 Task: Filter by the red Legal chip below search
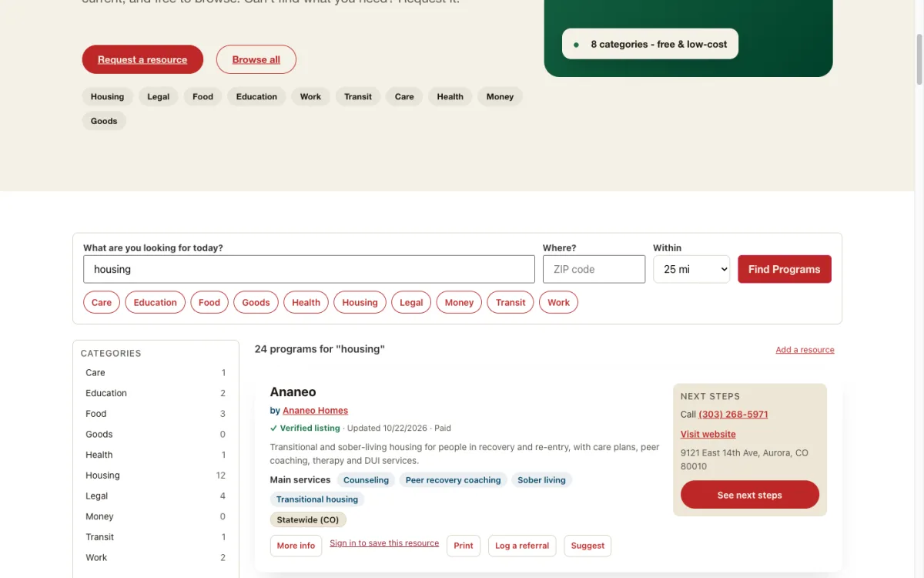pos(411,302)
